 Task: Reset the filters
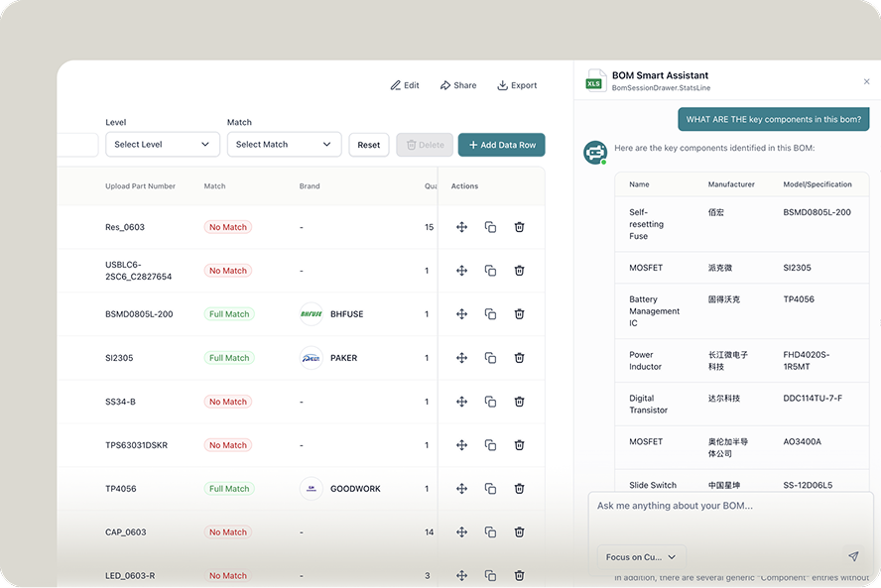369,145
